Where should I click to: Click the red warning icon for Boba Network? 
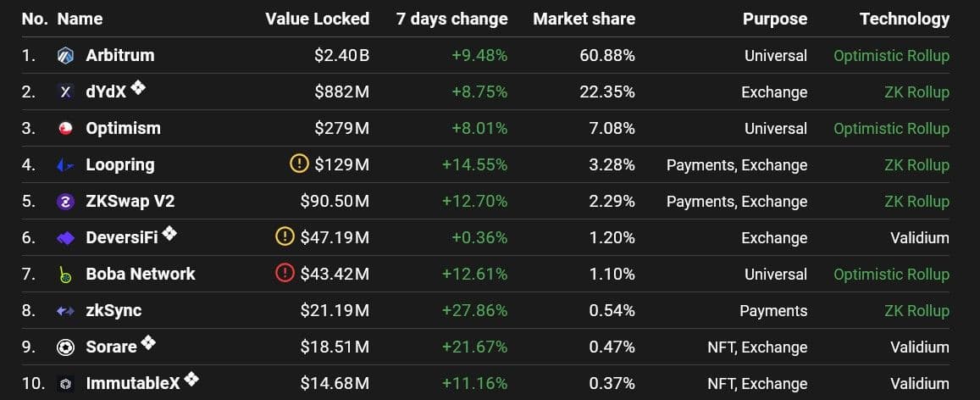(x=285, y=274)
